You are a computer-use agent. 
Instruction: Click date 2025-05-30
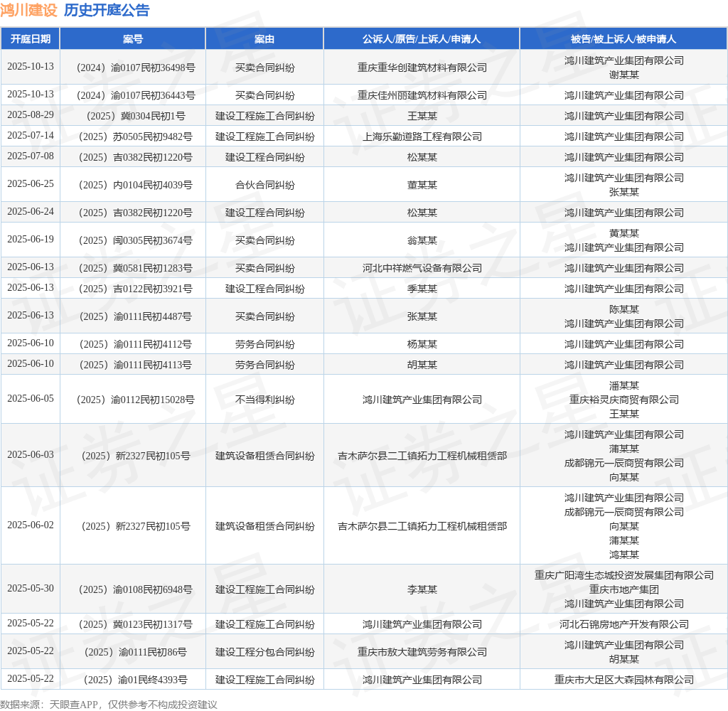coord(31,589)
